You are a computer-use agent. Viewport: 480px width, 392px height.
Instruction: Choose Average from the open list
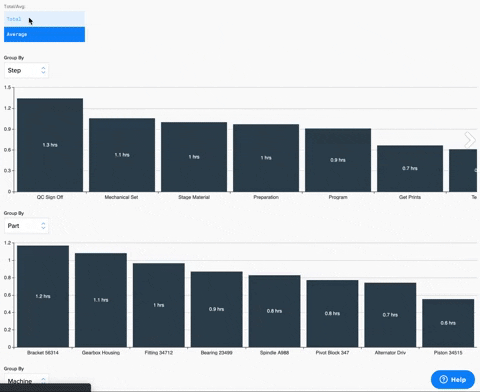coord(44,34)
